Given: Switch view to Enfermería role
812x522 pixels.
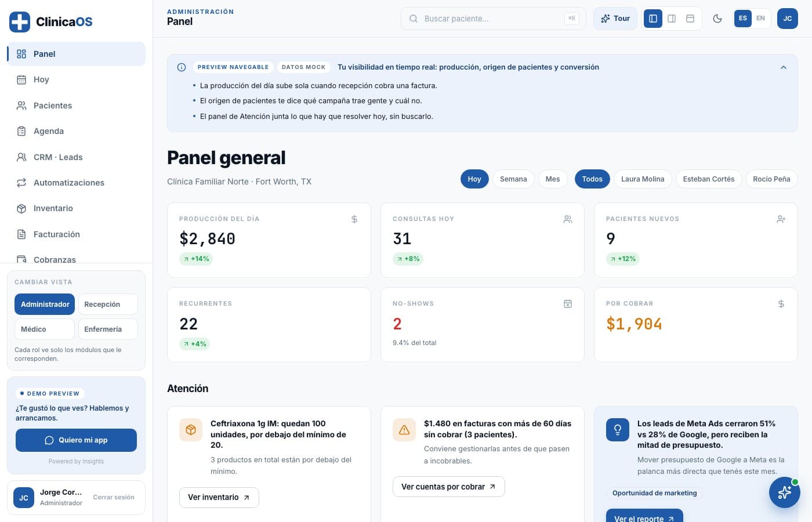Looking at the screenshot, I should tap(108, 329).
